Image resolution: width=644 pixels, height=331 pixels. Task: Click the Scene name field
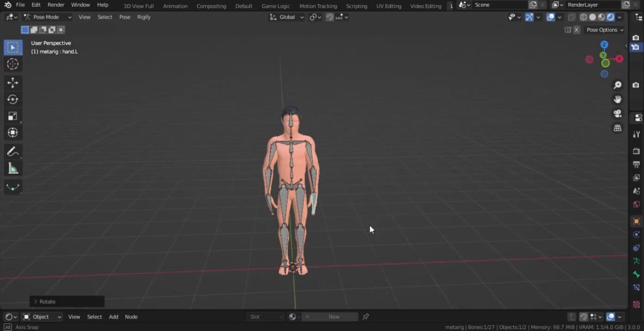(x=499, y=5)
